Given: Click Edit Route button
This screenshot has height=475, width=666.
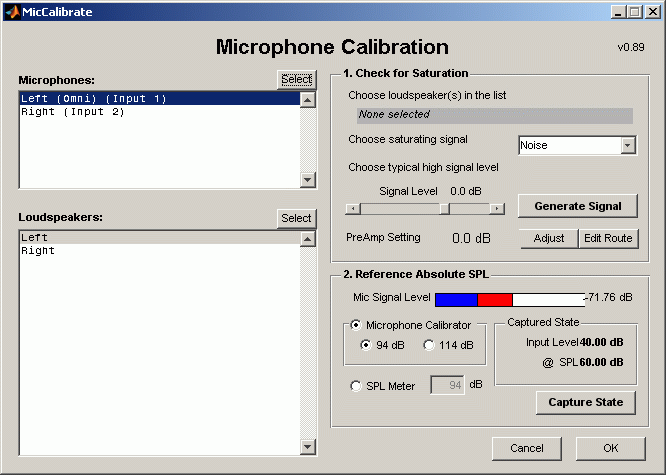Looking at the screenshot, I should pyautogui.click(x=608, y=238).
